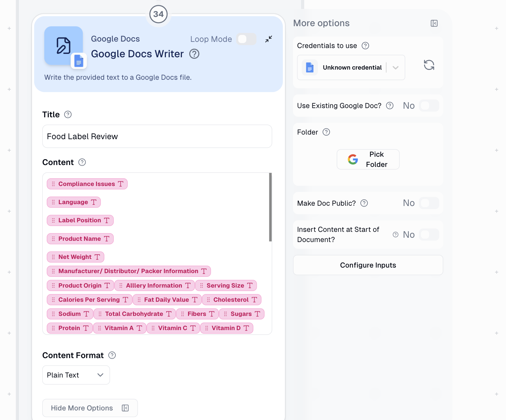Click the Google logo on Pick Folder
Screen dimensions: 506x420
coord(353,160)
